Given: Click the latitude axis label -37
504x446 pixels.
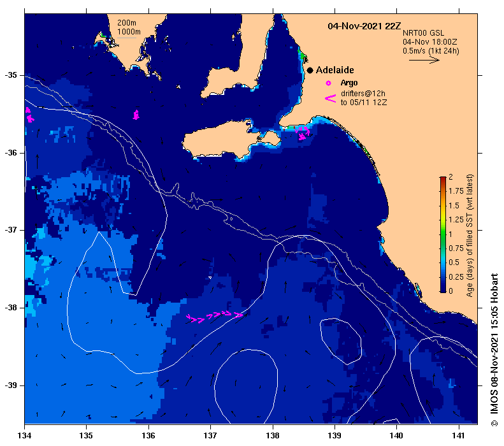Looking at the screenshot, I should pos(11,230).
